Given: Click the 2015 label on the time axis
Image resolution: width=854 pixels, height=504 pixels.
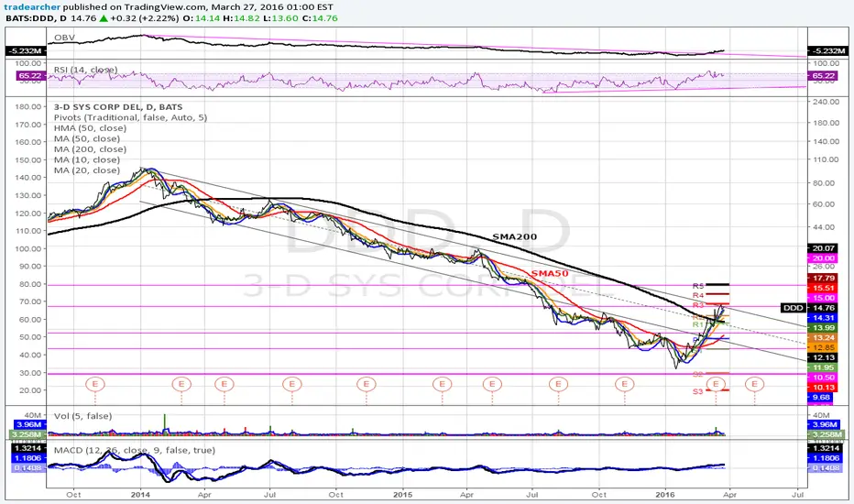Looking at the screenshot, I should click(402, 495).
